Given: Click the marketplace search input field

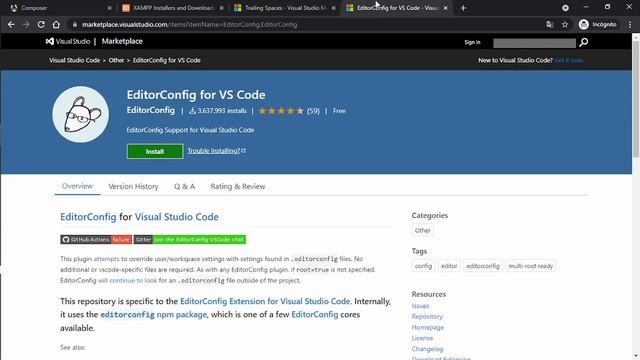Looking at the screenshot, I should 534,42.
